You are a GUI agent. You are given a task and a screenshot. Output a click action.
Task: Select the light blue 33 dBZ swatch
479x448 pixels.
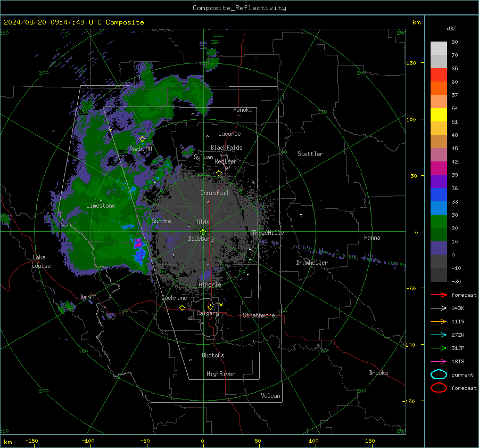[x=439, y=208]
